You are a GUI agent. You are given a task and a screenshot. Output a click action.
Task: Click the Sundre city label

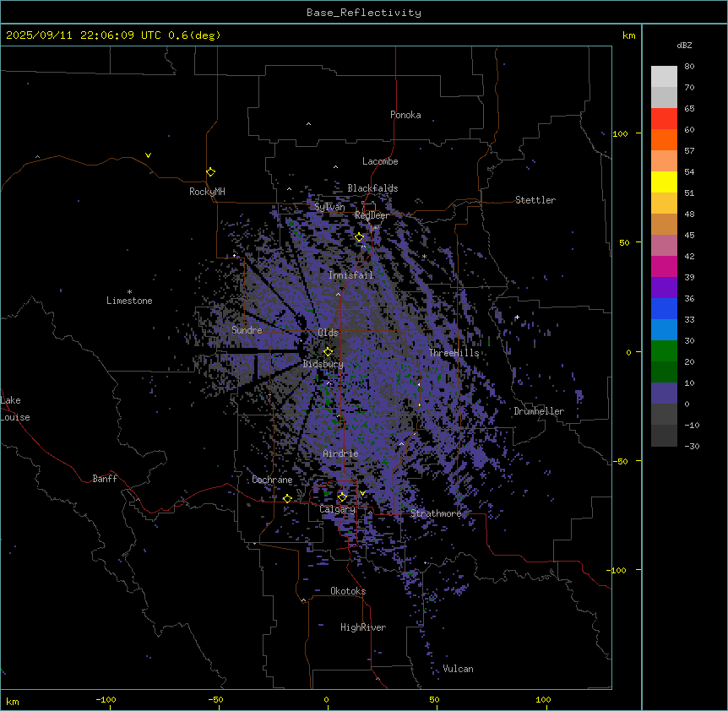click(x=247, y=330)
